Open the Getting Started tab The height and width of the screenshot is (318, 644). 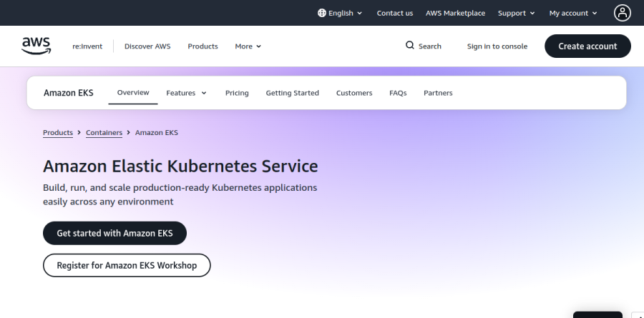coord(292,93)
